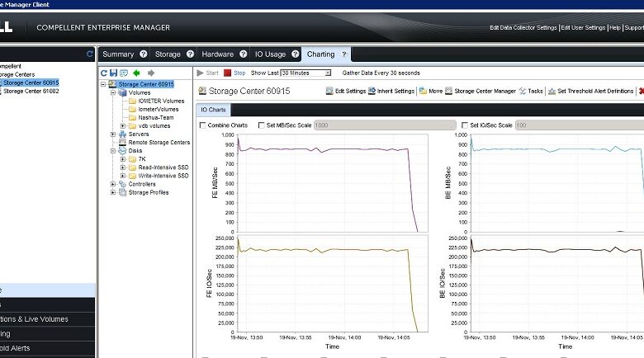
Task: Click the Storage Center Manager label
Action: coord(485,91)
